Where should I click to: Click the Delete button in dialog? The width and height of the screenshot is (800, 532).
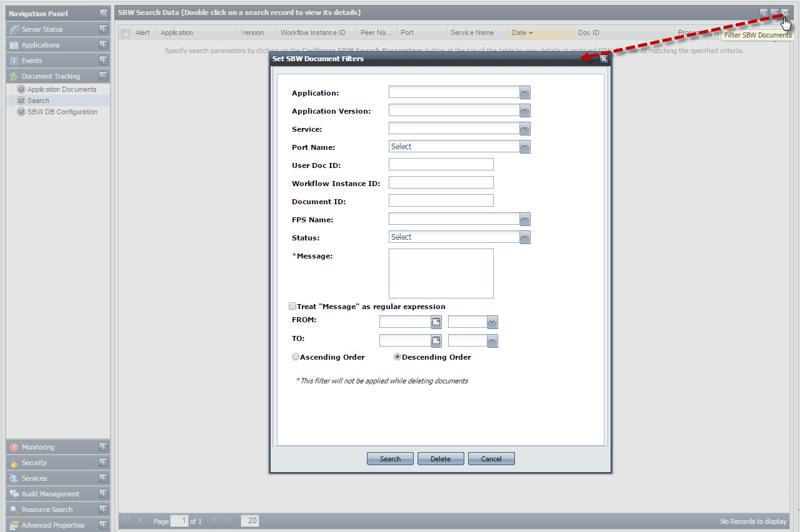click(441, 459)
